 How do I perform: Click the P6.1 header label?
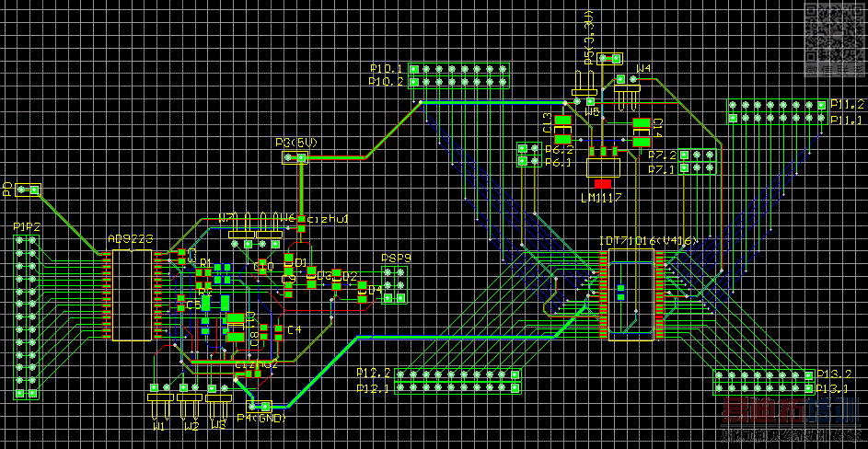coord(559,163)
